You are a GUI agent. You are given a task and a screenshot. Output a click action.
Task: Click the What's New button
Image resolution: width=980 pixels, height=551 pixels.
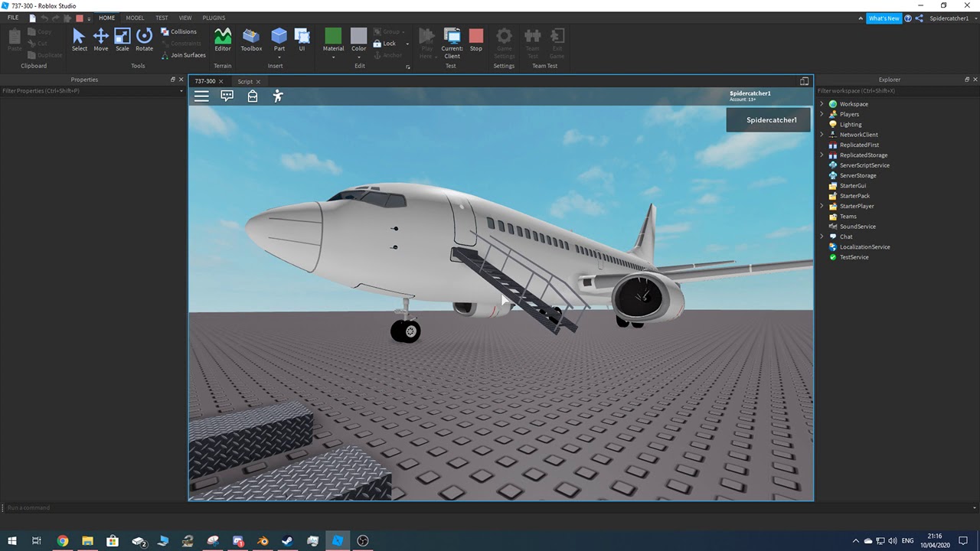tap(884, 18)
